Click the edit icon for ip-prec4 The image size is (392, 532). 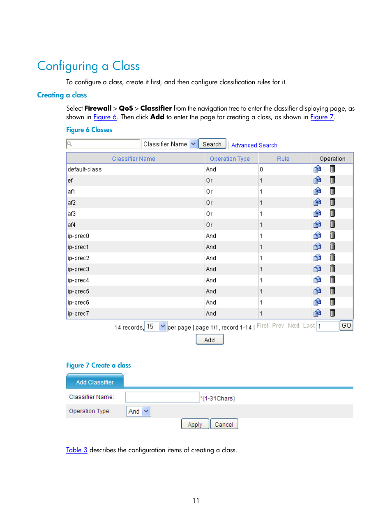(x=317, y=280)
